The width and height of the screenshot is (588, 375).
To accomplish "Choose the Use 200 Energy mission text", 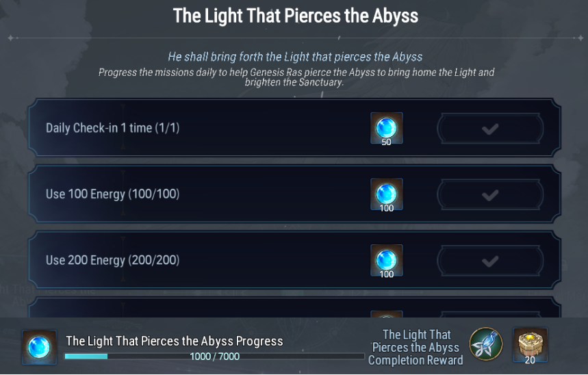I will tap(112, 261).
